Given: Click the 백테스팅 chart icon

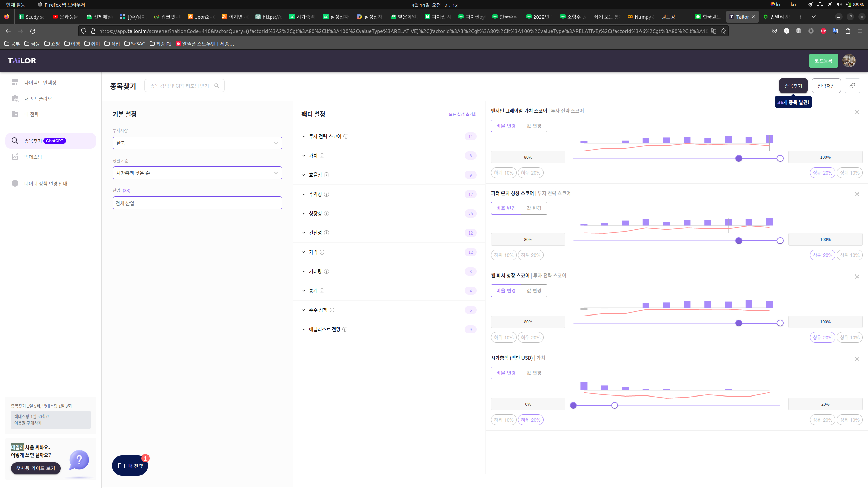Looking at the screenshot, I should point(15,157).
